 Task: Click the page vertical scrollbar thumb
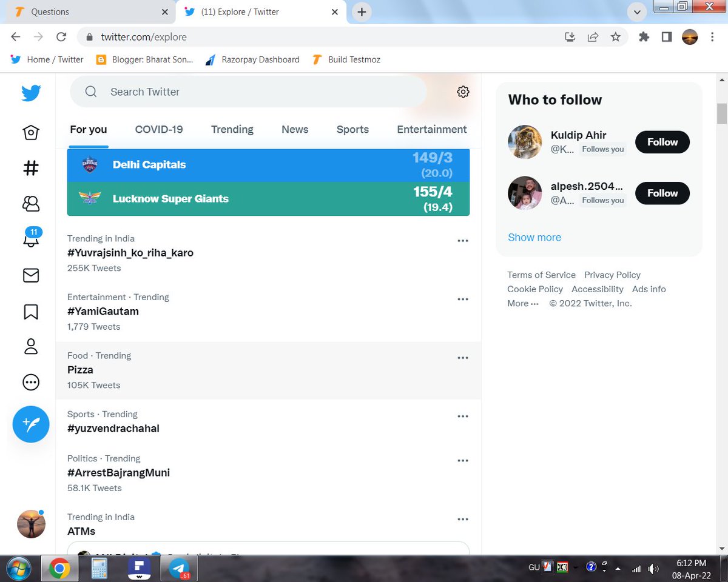[722, 113]
